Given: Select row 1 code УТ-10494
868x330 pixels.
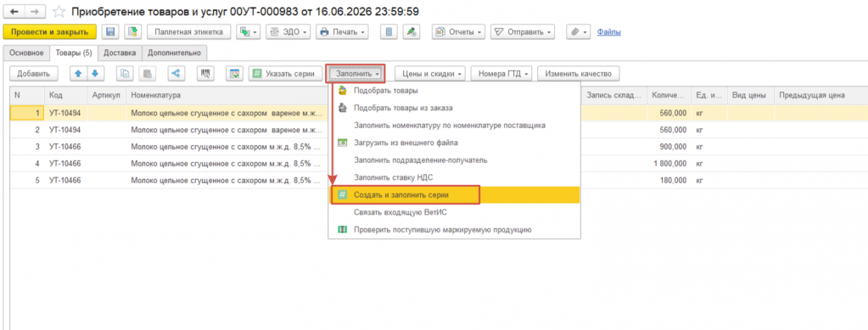Looking at the screenshot, I should pyautogui.click(x=66, y=113).
